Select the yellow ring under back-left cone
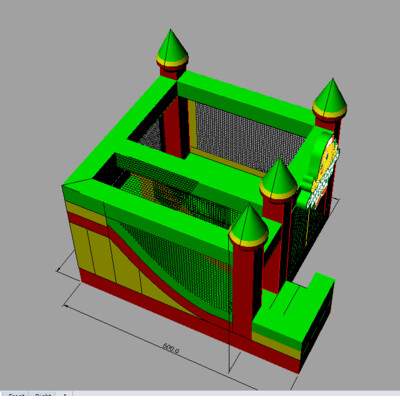Screen dimensions: 400x396 coord(172,62)
